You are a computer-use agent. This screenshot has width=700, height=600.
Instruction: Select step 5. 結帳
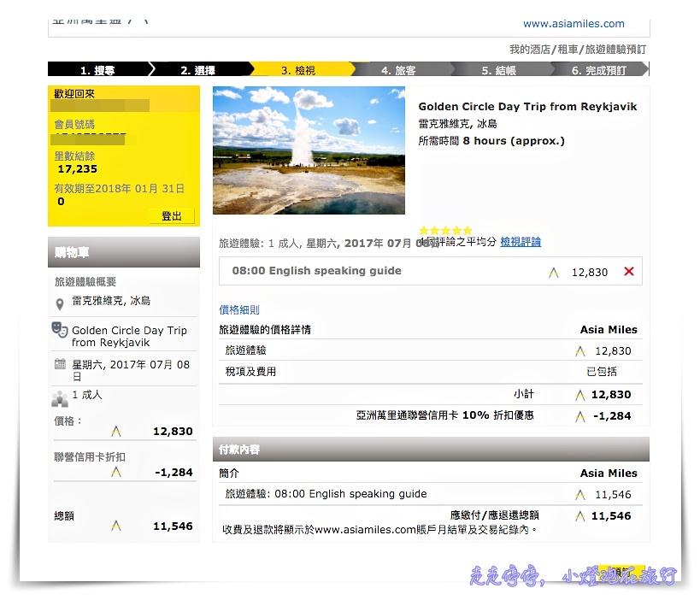498,69
